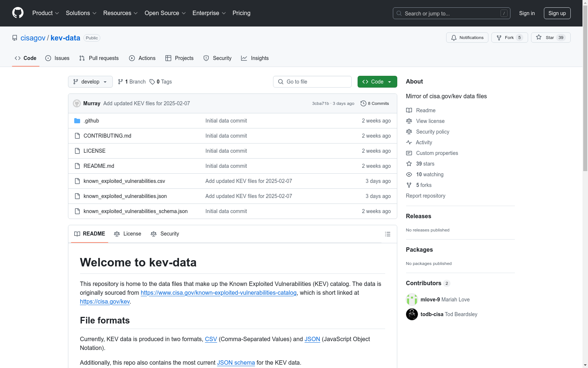Open the CONTRIBUTING.md file
Viewport: 588px width, 368px height.
[x=107, y=136]
